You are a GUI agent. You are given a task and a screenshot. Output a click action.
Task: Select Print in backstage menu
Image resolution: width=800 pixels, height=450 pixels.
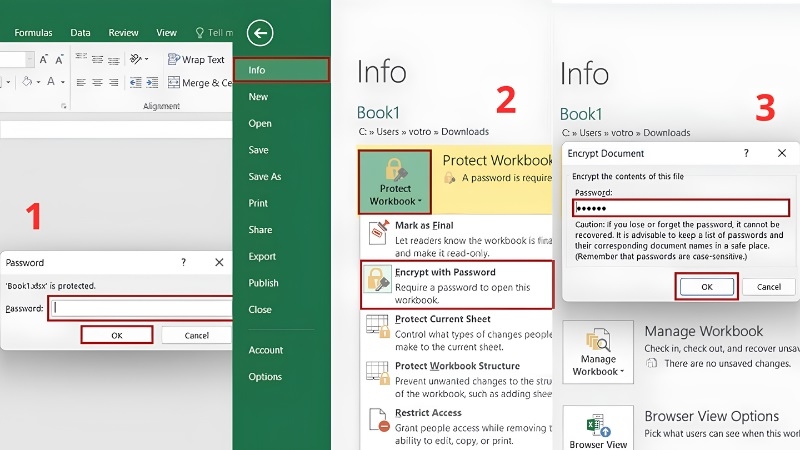click(258, 203)
